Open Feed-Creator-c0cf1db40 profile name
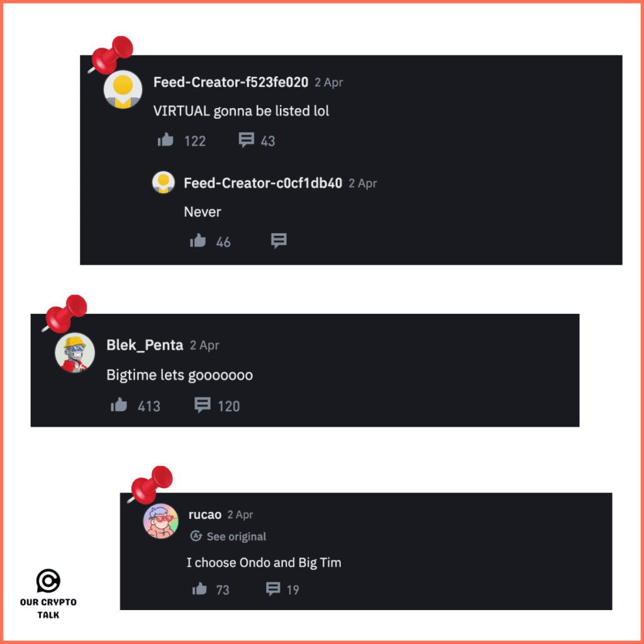 [263, 183]
